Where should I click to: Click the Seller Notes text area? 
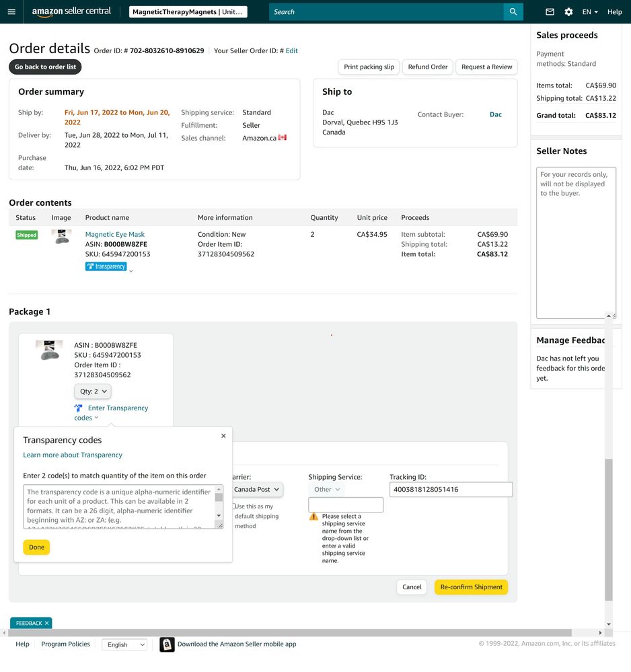(x=576, y=242)
